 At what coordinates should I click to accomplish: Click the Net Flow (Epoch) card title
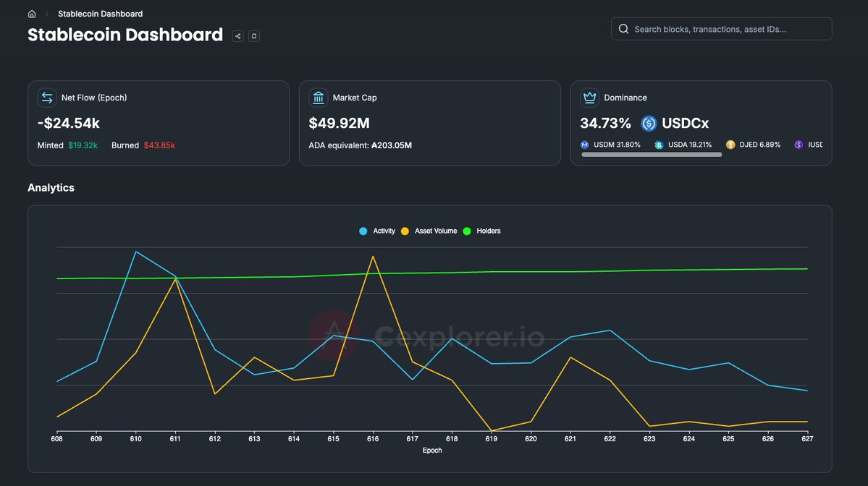tap(94, 98)
